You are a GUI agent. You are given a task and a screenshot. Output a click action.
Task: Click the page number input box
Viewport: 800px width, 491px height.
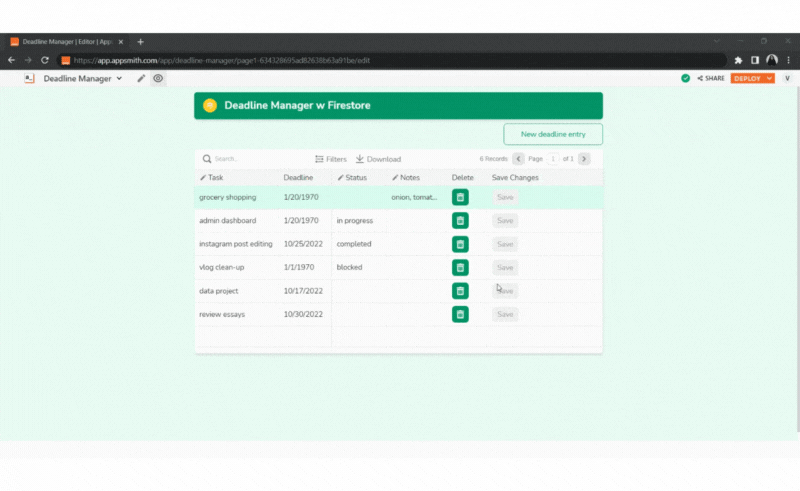point(553,159)
